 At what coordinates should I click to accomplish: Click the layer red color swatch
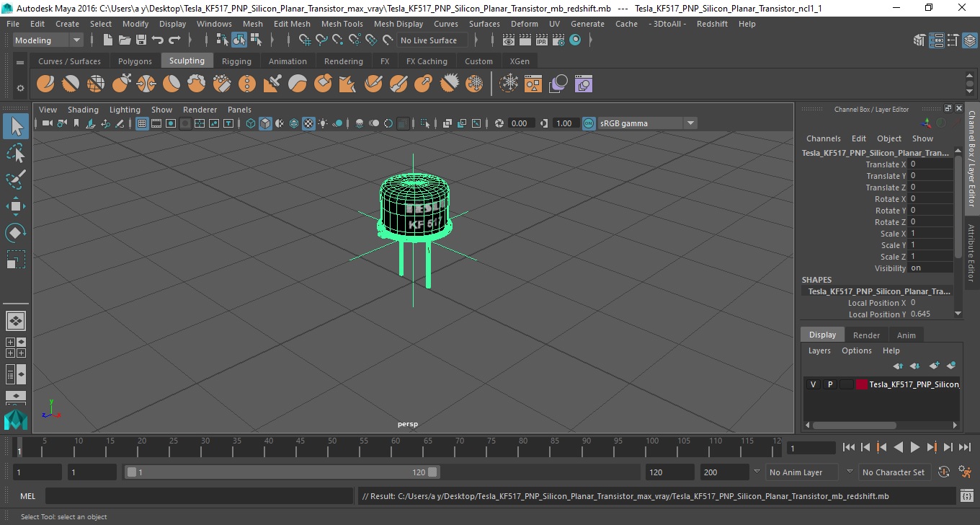pyautogui.click(x=862, y=384)
